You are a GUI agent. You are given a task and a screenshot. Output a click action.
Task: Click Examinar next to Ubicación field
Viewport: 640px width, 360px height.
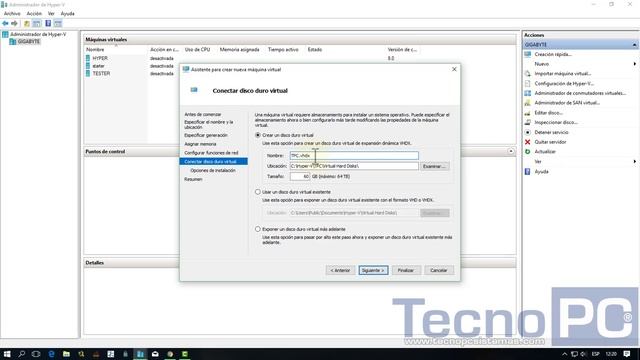click(435, 167)
